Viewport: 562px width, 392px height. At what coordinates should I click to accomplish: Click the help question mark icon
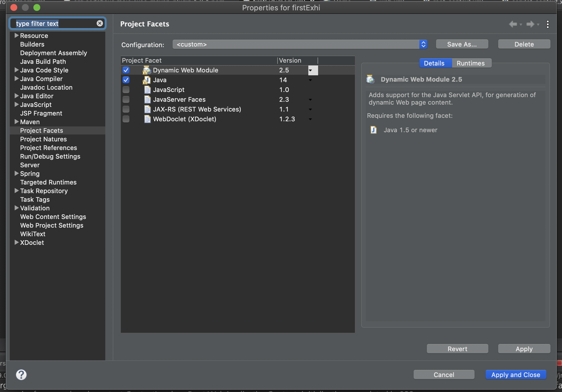point(21,374)
